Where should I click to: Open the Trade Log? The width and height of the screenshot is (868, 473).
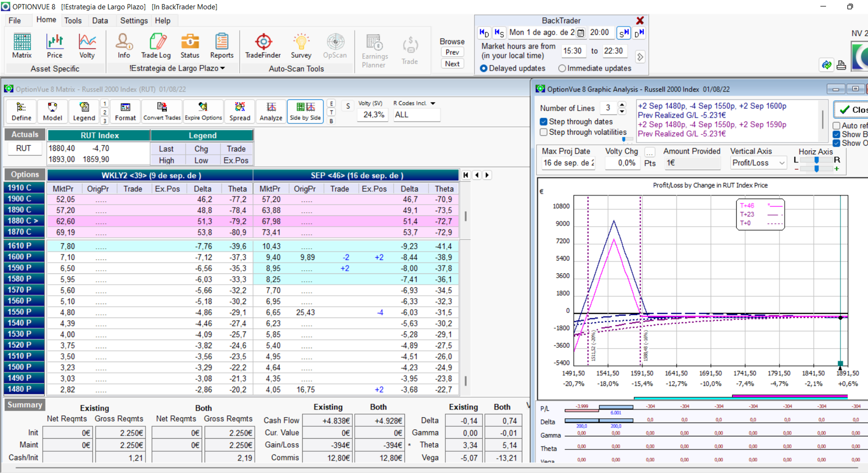[x=156, y=46]
